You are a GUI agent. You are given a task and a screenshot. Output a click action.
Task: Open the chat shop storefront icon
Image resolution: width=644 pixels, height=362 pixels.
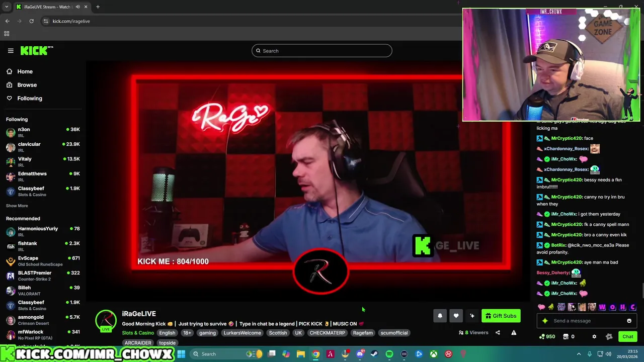[566, 336]
